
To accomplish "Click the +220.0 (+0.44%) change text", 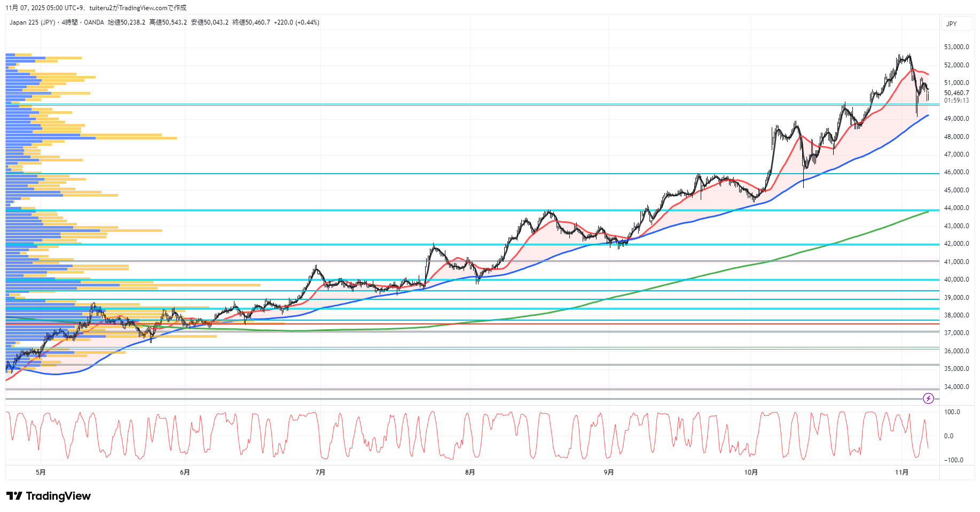I will (296, 22).
